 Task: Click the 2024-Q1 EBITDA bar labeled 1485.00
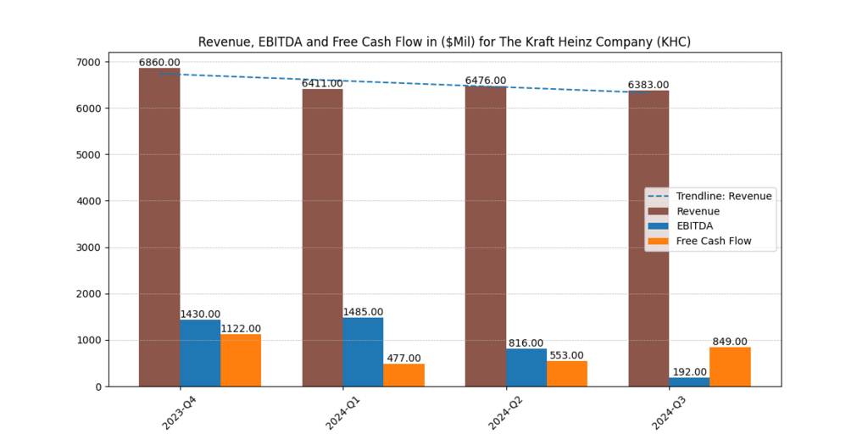(363, 352)
